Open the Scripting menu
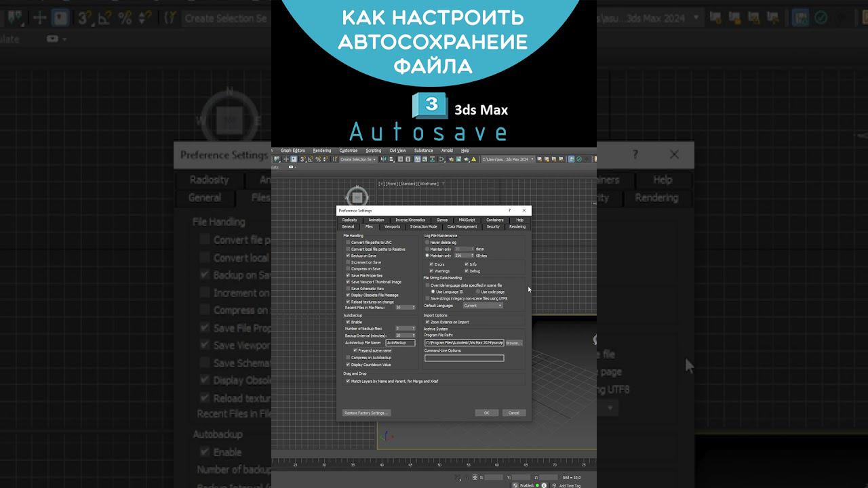 tap(374, 150)
